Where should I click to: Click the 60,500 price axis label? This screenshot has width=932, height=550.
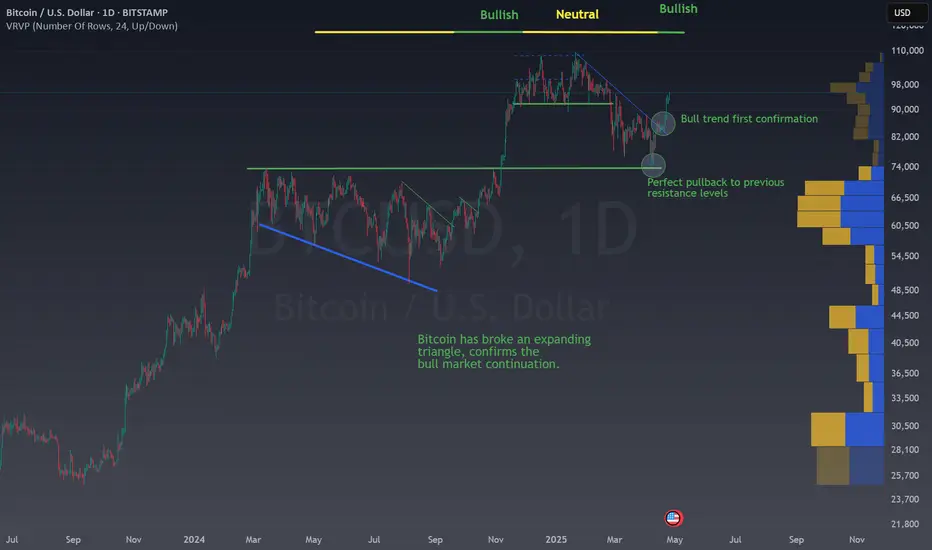(x=904, y=226)
